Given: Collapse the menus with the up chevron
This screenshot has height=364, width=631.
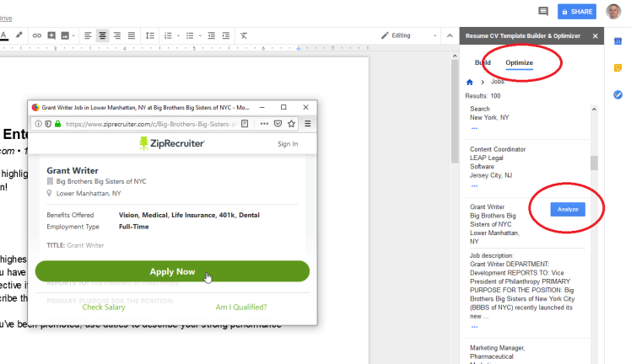Looking at the screenshot, I should pos(450,35).
